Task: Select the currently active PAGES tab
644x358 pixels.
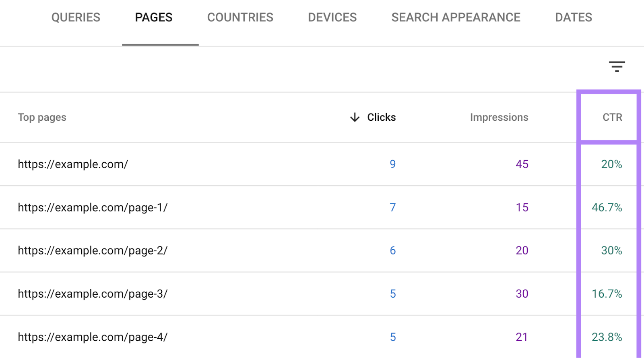Action: tap(154, 17)
